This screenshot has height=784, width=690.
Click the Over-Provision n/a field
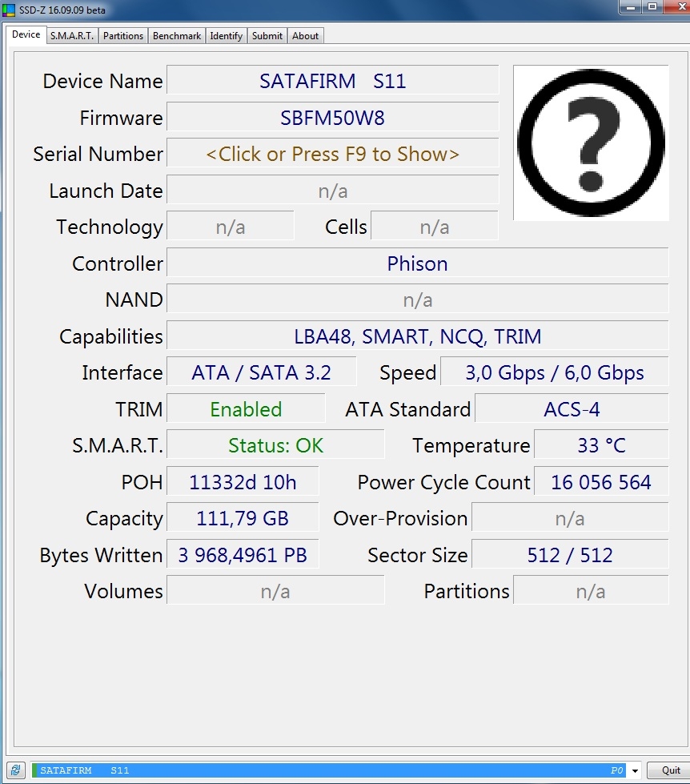(x=570, y=518)
